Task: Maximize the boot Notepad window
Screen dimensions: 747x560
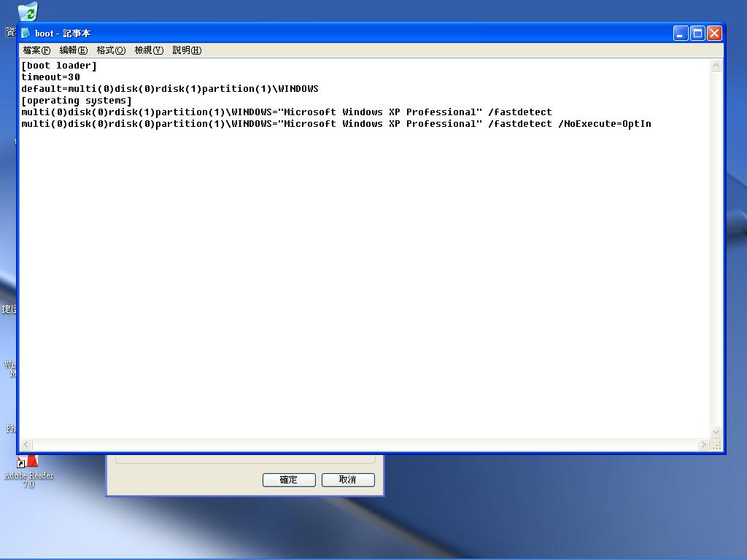Action: click(697, 33)
